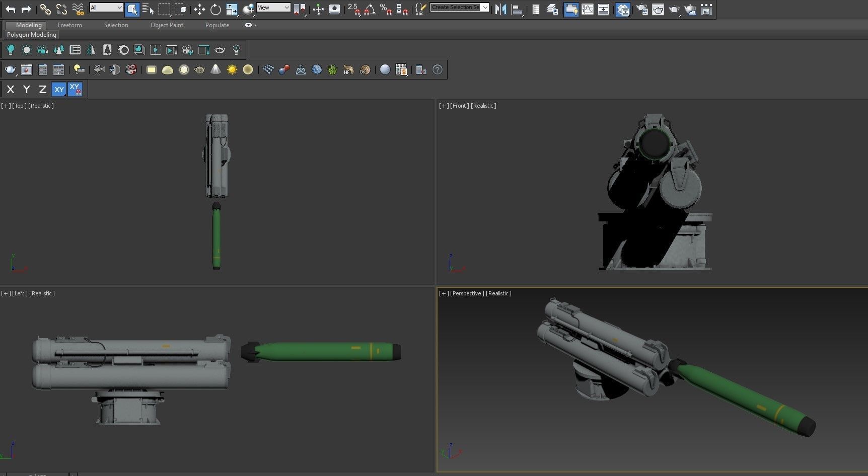Image resolution: width=868 pixels, height=476 pixels.
Task: Open the Curve Editor
Action: point(588,9)
